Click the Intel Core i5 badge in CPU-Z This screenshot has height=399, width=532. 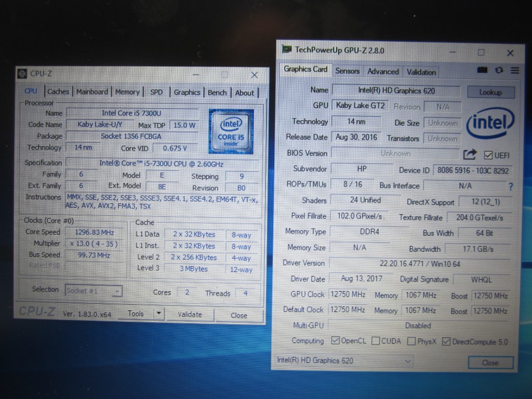pyautogui.click(x=231, y=131)
